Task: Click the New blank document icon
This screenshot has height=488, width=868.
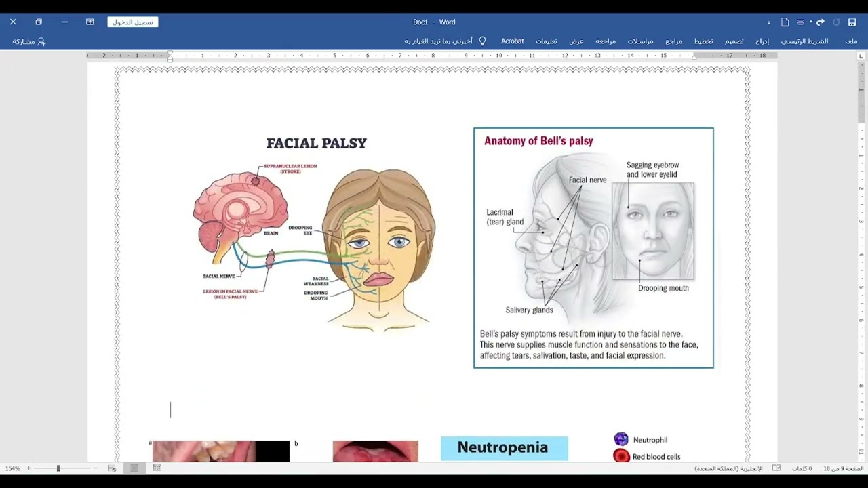Action: (785, 22)
